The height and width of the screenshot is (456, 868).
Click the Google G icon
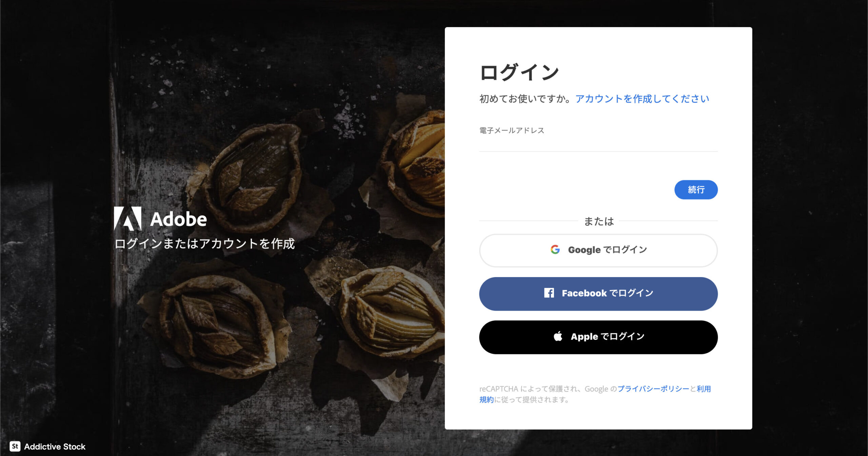[x=555, y=250]
